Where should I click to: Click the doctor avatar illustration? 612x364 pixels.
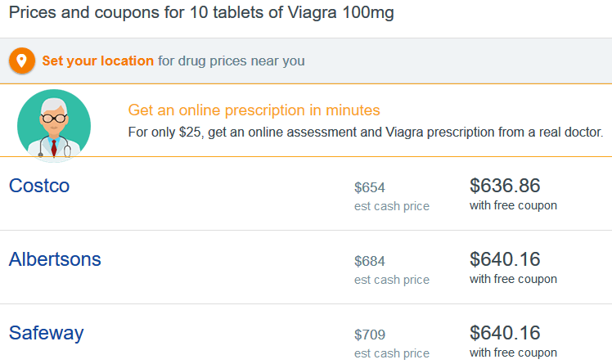pos(54,126)
